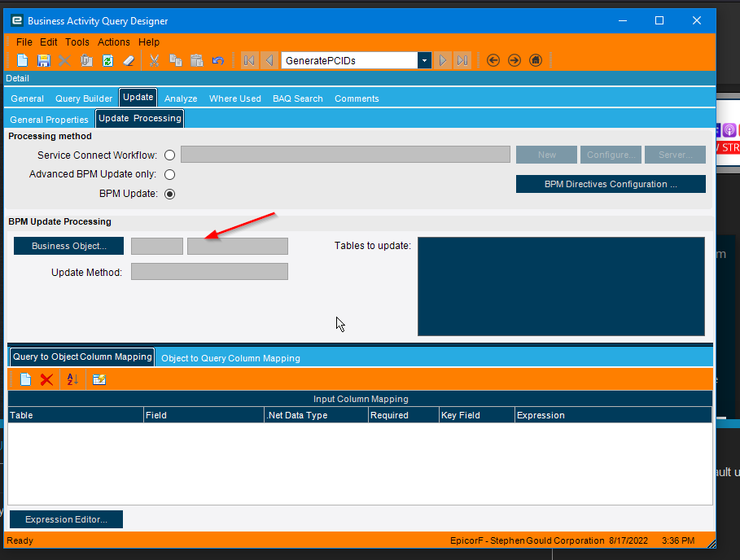740x560 pixels.
Task: Switch to Object to Query Column Mapping tab
Action: 230,358
